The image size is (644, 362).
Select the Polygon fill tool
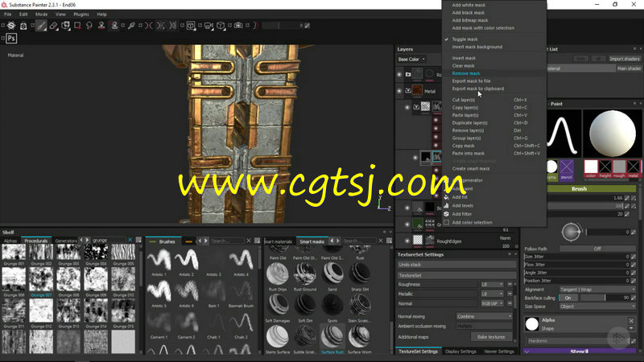77,26
